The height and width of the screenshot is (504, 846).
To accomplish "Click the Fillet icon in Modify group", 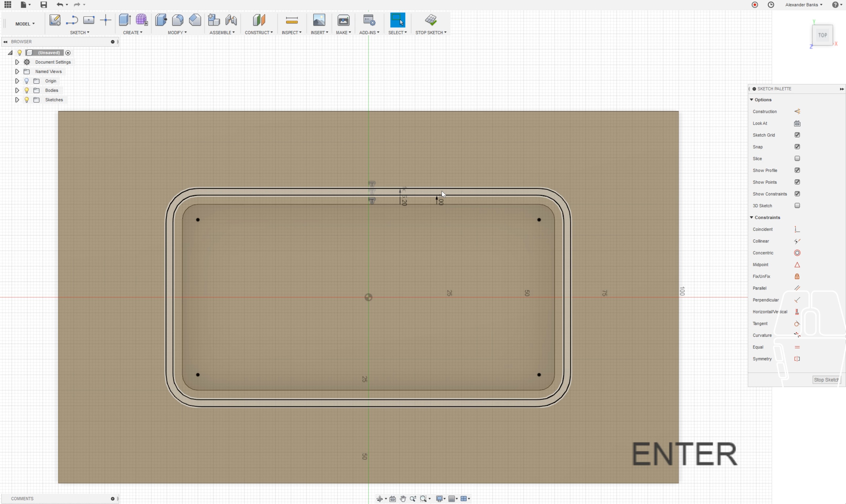I will [178, 20].
